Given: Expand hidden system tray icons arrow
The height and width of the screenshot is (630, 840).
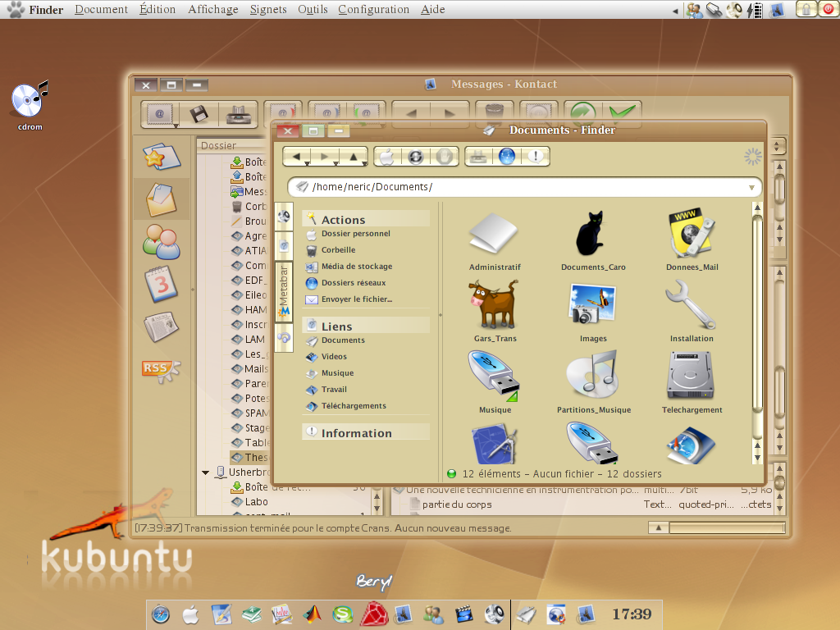Looking at the screenshot, I should (x=676, y=10).
